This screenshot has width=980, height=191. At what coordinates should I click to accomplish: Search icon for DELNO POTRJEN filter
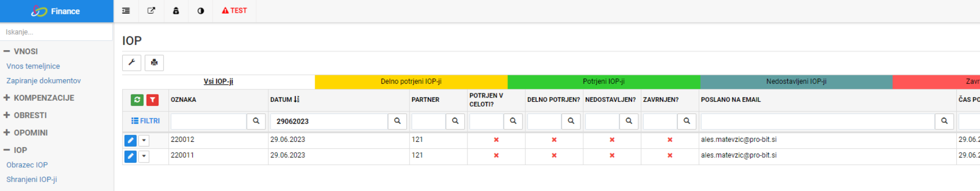571,121
